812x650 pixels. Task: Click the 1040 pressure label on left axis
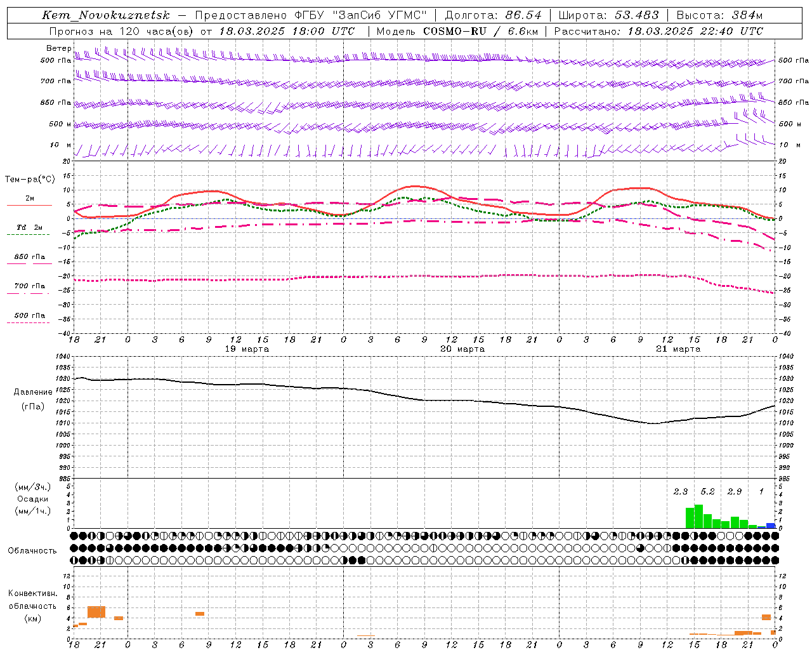[x=62, y=357]
